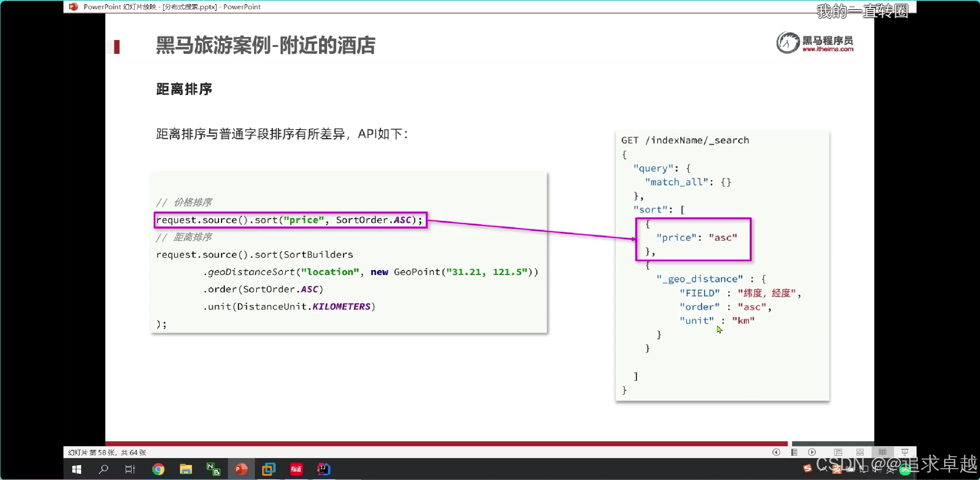The image size is (980, 480).
Task: Open the slide show options menu icon
Action: (794, 452)
